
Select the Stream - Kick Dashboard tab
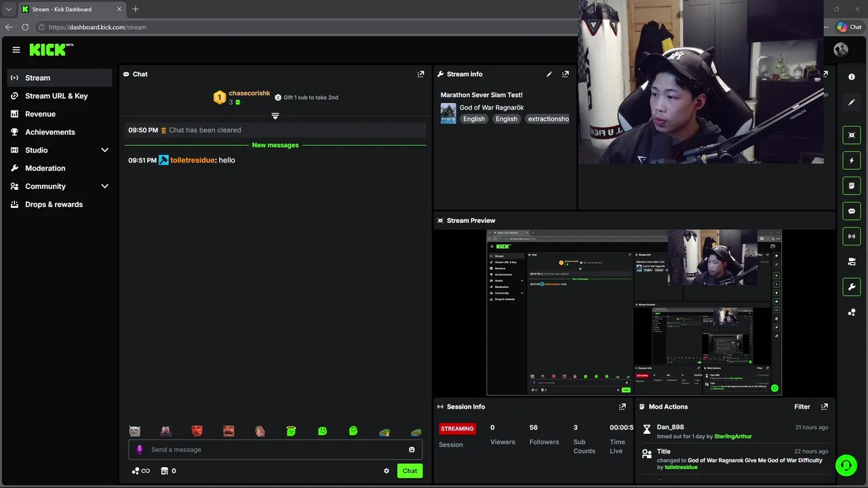click(x=71, y=9)
